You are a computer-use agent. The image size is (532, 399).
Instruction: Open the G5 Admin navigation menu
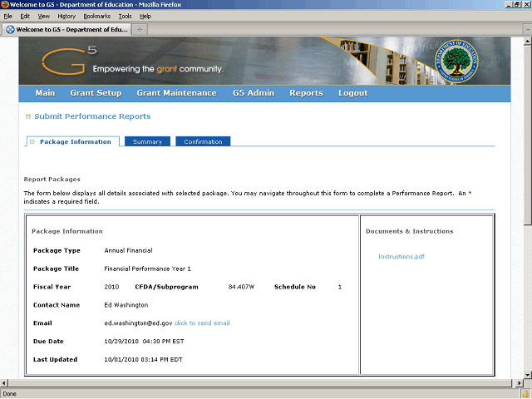(254, 93)
